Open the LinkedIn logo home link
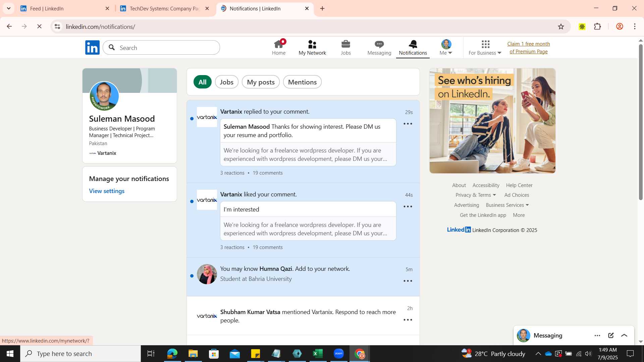The image size is (644, 362). [x=92, y=48]
